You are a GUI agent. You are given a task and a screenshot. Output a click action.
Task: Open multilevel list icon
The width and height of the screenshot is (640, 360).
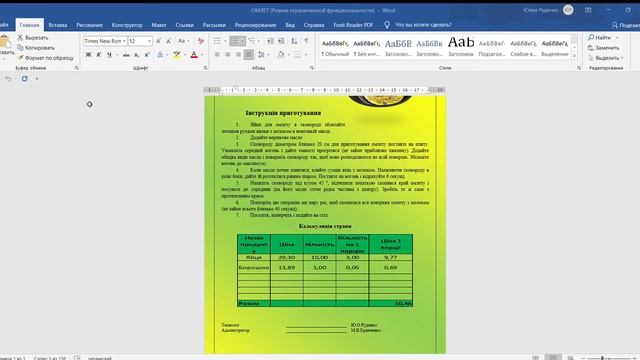251,41
